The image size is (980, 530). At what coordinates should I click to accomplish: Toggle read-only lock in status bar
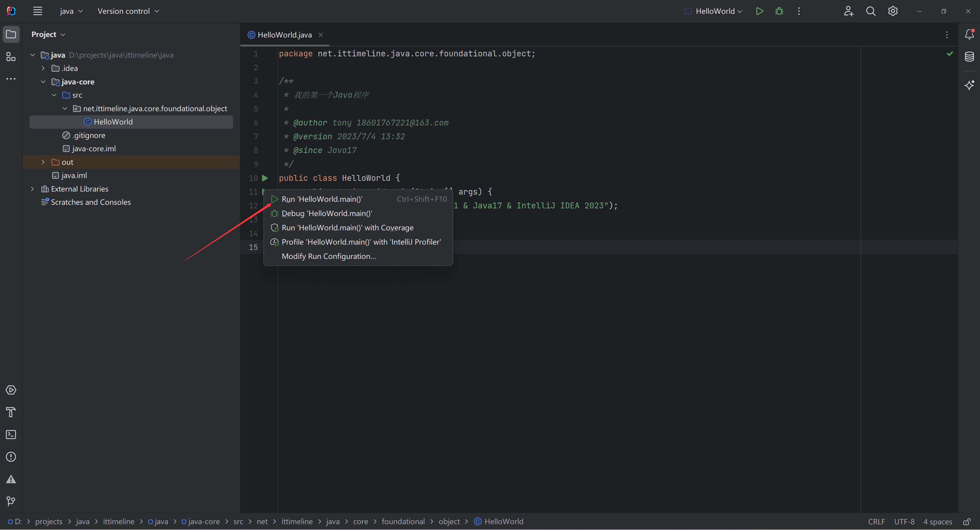pyautogui.click(x=967, y=522)
